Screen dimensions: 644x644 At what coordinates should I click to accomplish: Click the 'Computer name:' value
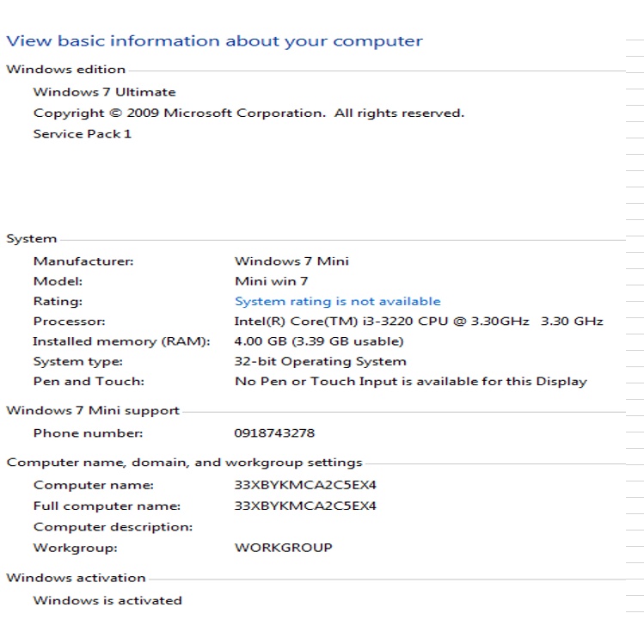pyautogui.click(x=305, y=485)
